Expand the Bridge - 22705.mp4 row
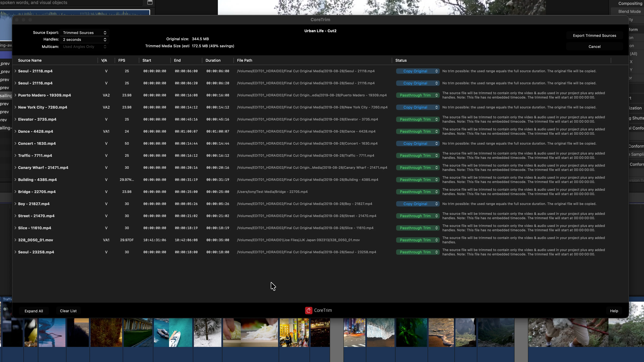Image resolution: width=644 pixels, height=362 pixels. click(15, 192)
